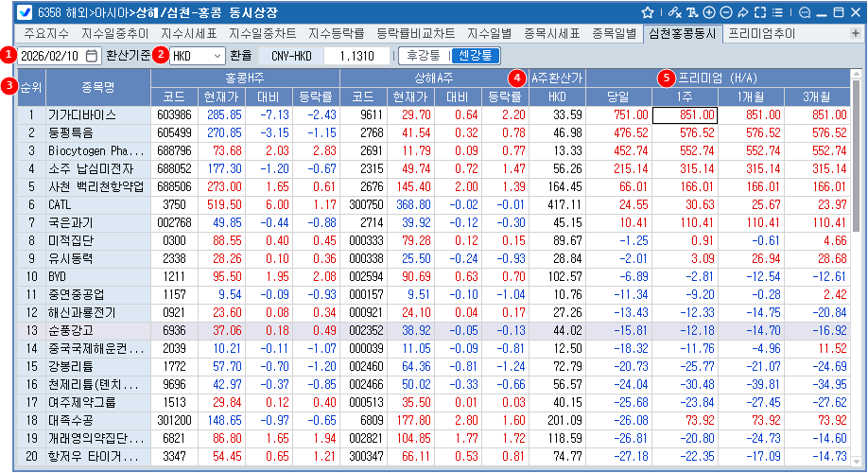
Task: Click the unlink screen icon
Action: 673,12
